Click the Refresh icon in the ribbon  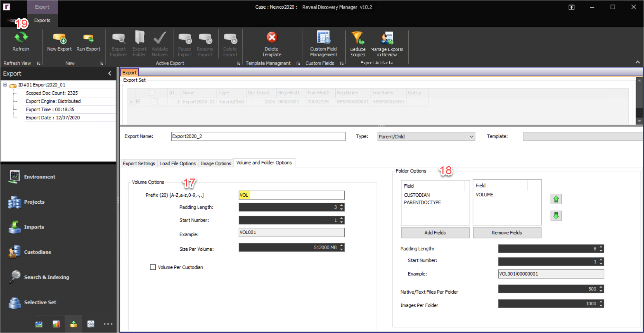click(21, 37)
